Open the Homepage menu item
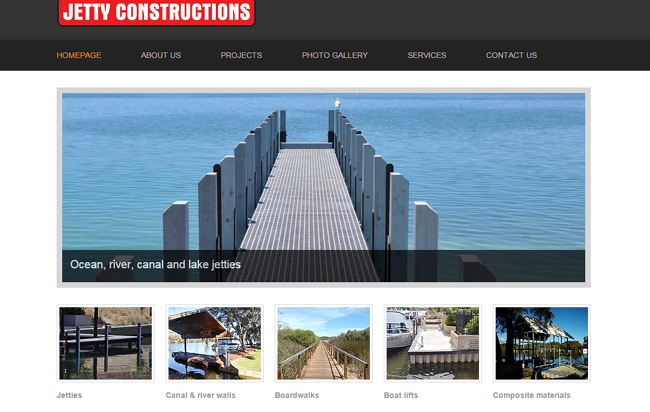The image size is (650, 412). point(79,55)
